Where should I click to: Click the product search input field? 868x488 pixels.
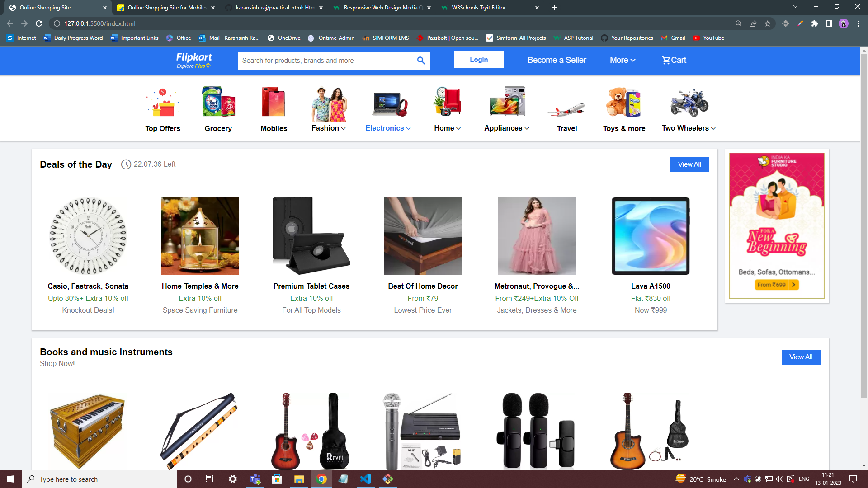tap(326, 61)
